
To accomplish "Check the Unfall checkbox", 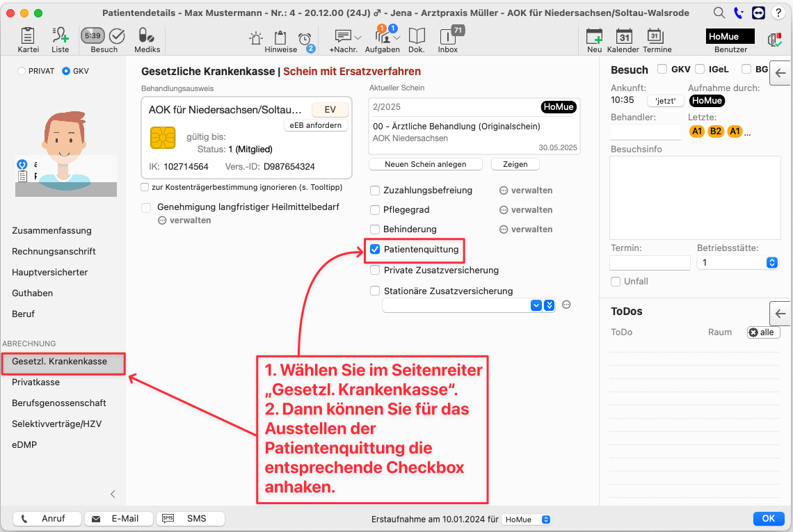I will point(616,282).
